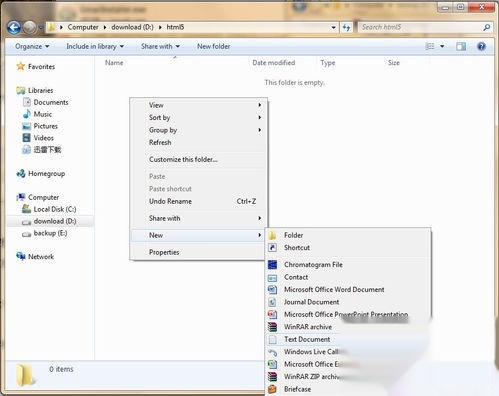Viewport: 499px width, 396px height.
Task: Sort by the Size column header
Action: (x=394, y=63)
